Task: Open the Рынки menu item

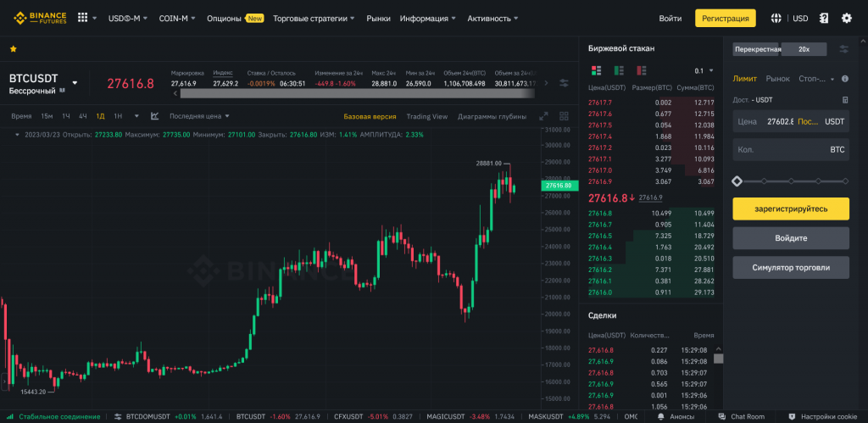Action: click(379, 19)
